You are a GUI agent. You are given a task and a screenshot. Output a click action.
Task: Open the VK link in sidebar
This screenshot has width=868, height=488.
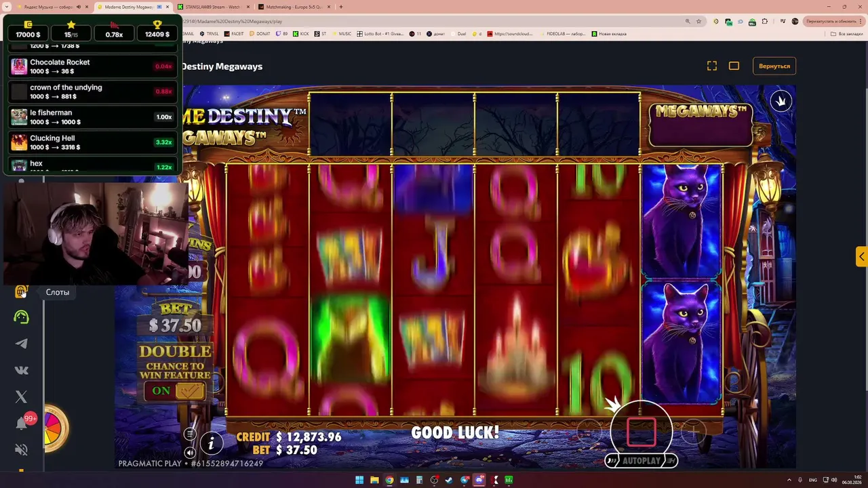click(x=22, y=370)
